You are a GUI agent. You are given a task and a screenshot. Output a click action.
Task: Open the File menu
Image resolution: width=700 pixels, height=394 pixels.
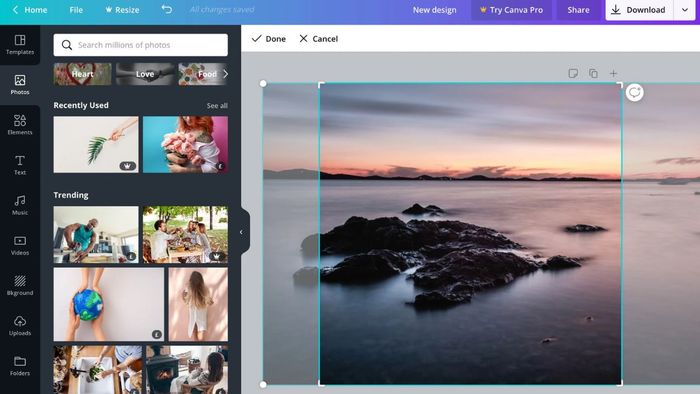(x=76, y=10)
